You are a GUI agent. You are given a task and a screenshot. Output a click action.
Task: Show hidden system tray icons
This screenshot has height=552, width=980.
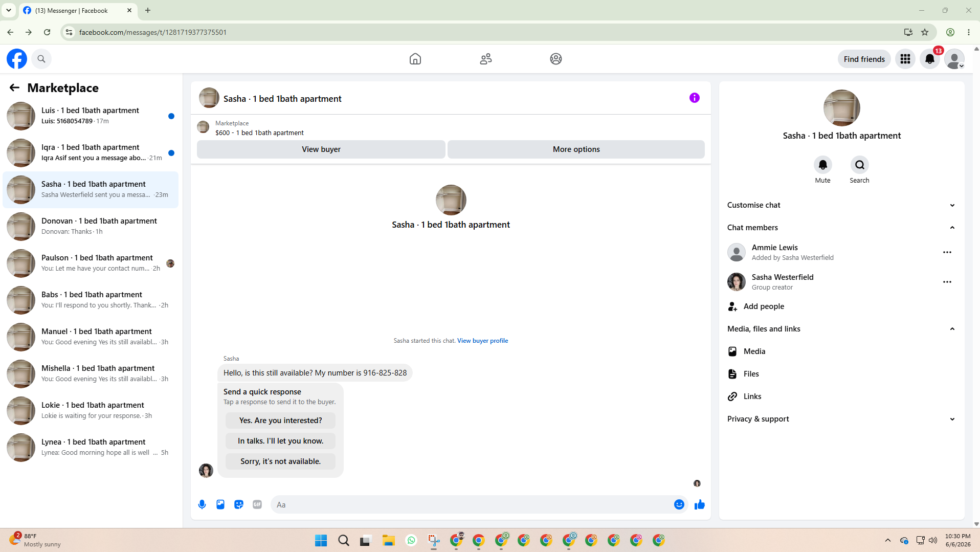coord(888,540)
